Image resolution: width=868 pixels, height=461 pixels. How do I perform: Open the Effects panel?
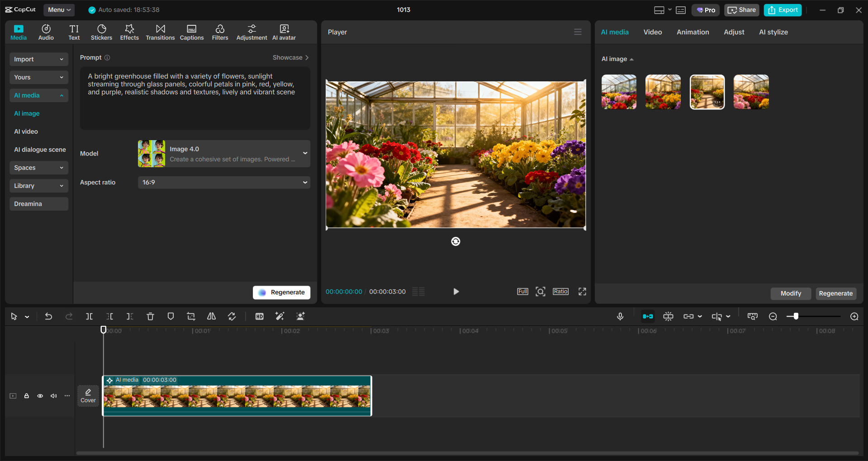point(129,32)
